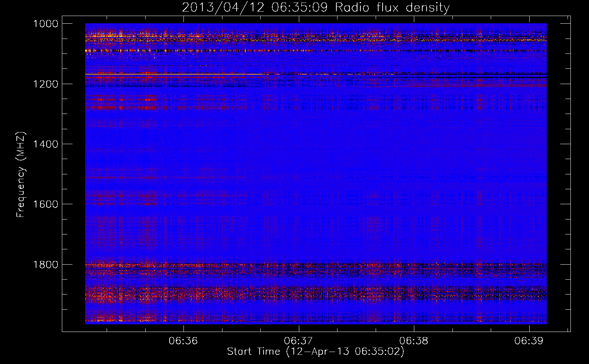
Task: Click the 1800 frequency tick label
Action: click(x=46, y=265)
